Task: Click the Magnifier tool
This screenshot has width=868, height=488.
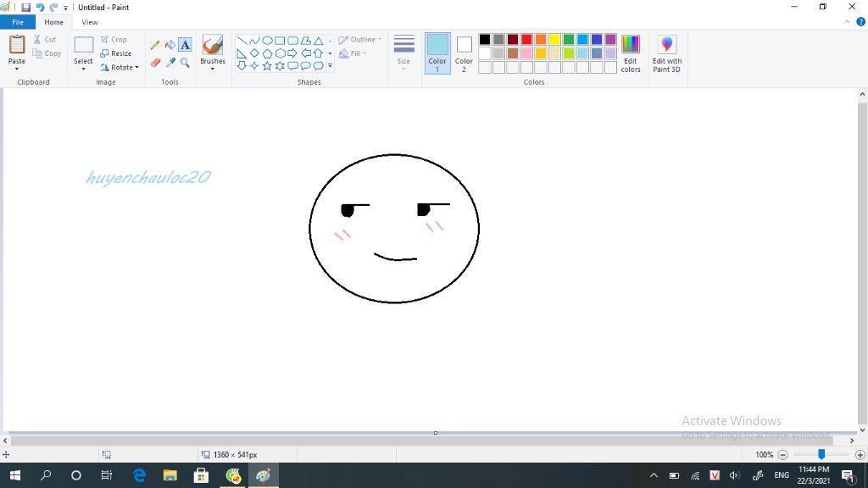Action: click(x=185, y=63)
